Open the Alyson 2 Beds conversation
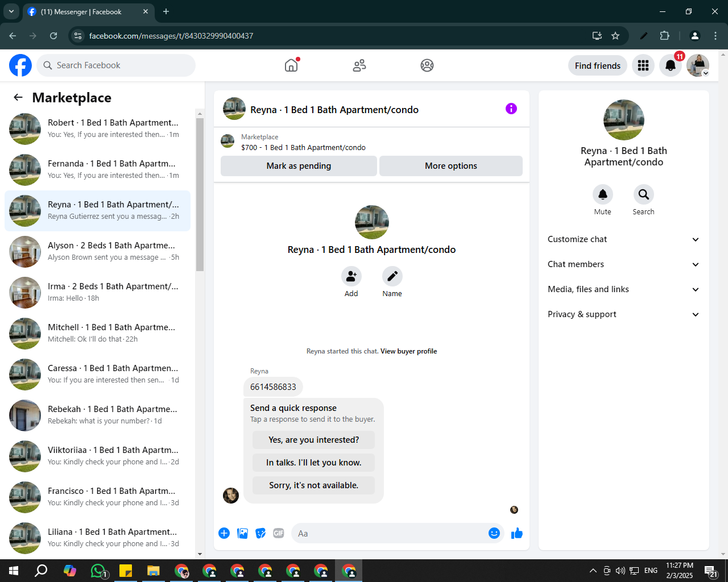Screen dimensions: 728x582 98,252
